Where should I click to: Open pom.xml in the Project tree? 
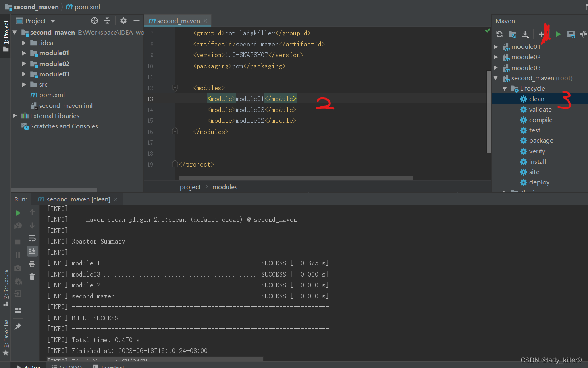click(x=52, y=95)
